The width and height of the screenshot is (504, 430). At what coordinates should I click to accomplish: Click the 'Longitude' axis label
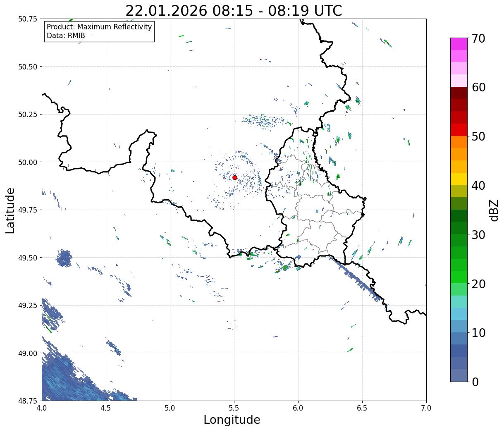232,420
